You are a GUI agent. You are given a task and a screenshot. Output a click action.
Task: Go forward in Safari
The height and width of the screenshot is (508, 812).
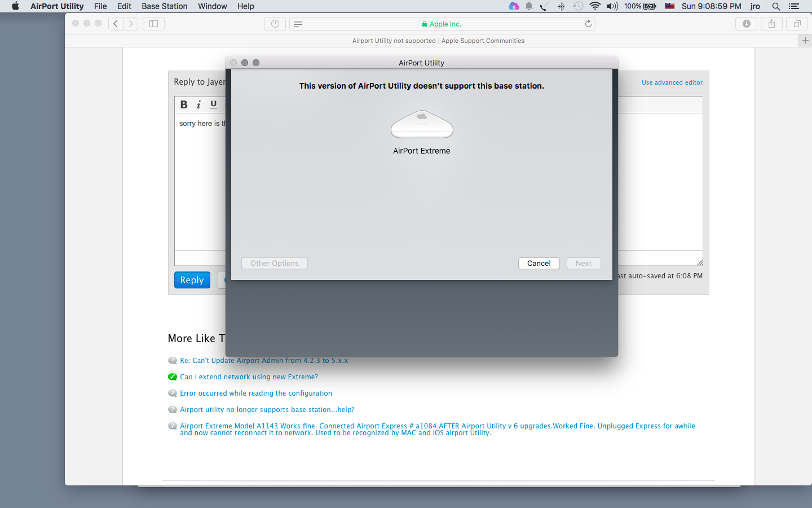131,24
